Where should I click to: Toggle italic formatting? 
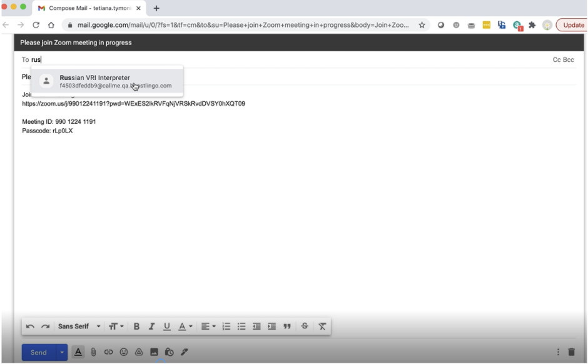(x=151, y=326)
